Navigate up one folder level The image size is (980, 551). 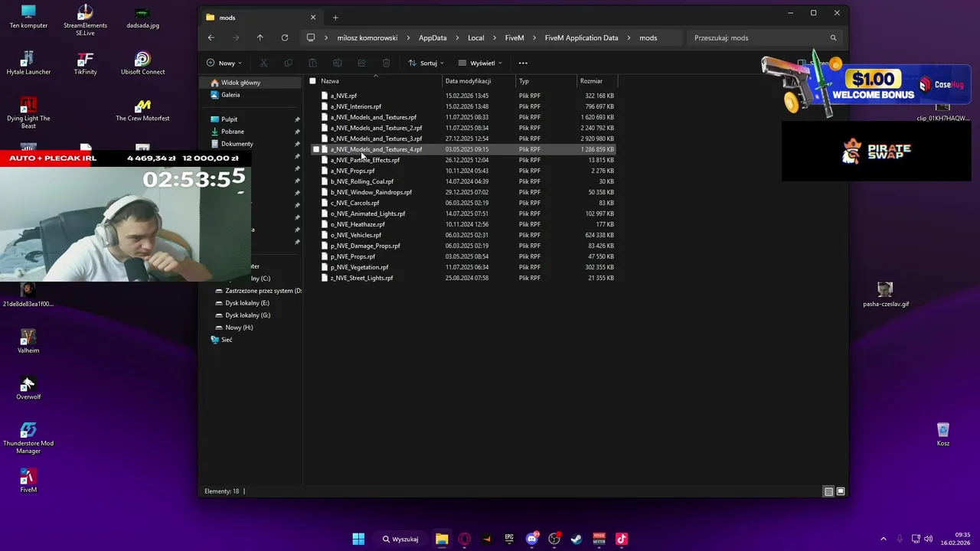[x=260, y=37]
